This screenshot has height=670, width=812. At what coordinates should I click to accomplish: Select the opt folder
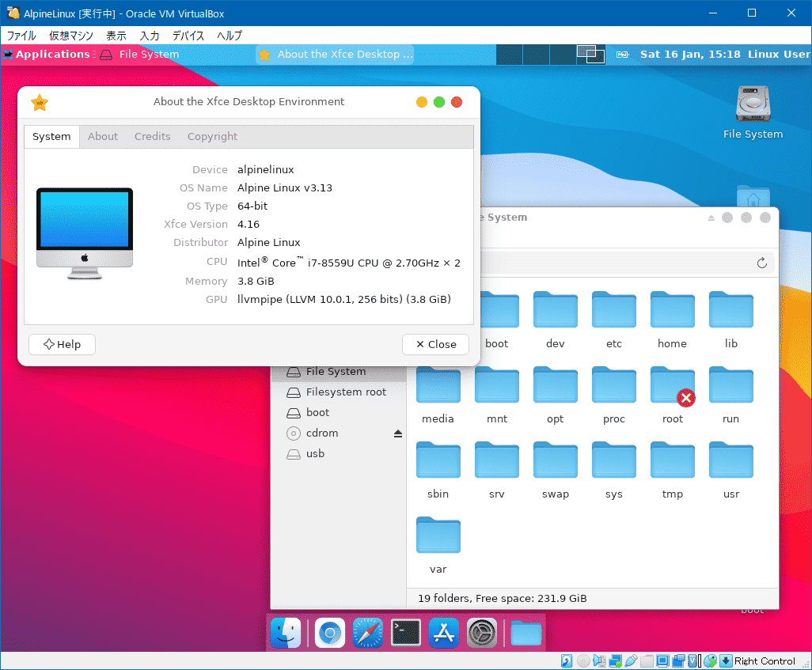555,396
